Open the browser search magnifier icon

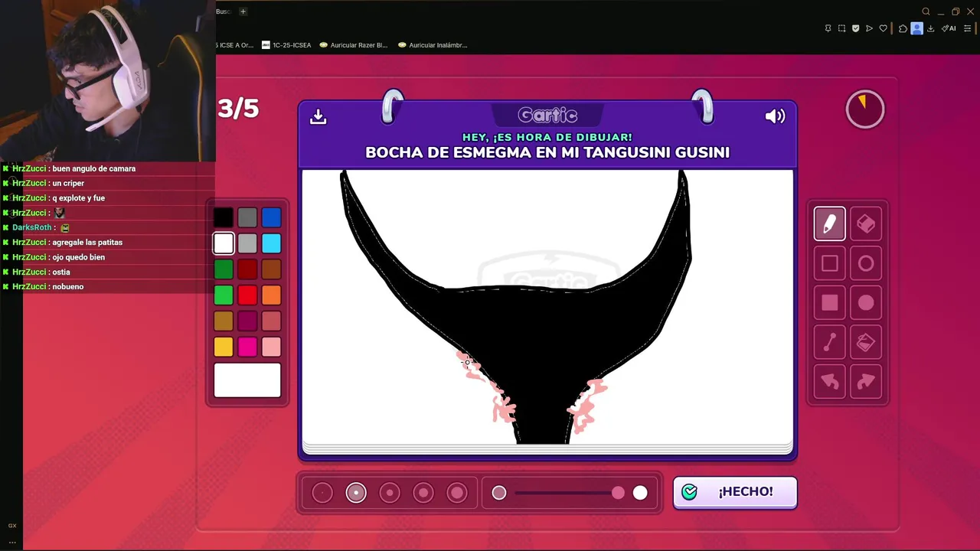point(926,11)
